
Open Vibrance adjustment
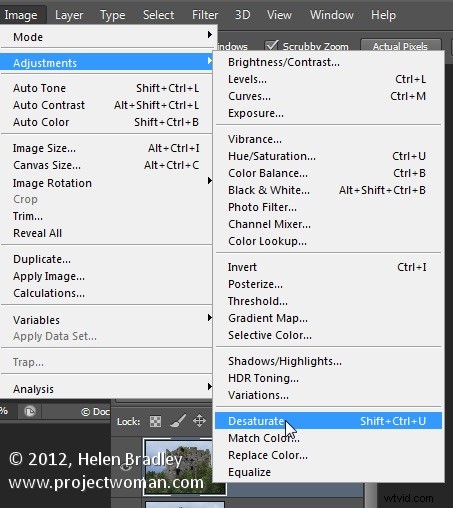[328, 139]
